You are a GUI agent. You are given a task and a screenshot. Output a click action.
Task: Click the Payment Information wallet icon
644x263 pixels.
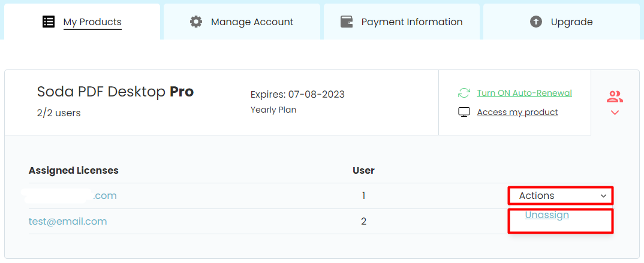[347, 22]
